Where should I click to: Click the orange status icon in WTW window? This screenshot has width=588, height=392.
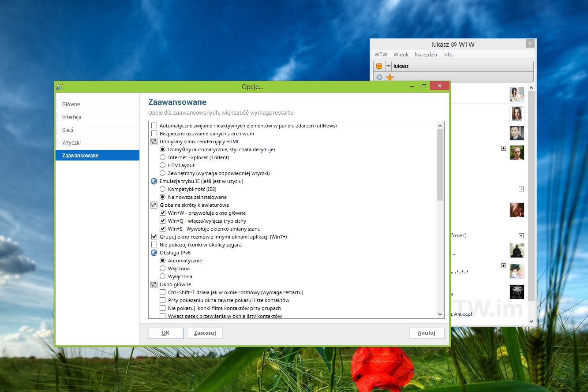(379, 66)
